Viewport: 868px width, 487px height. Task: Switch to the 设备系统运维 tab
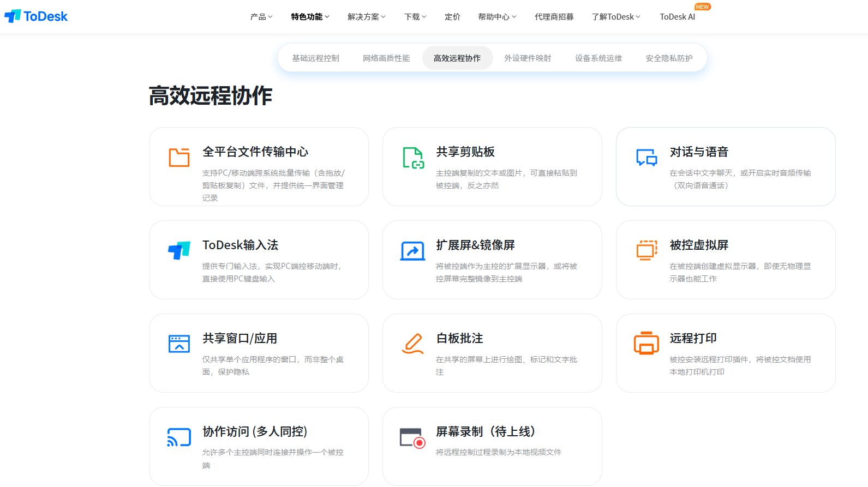[x=598, y=58]
